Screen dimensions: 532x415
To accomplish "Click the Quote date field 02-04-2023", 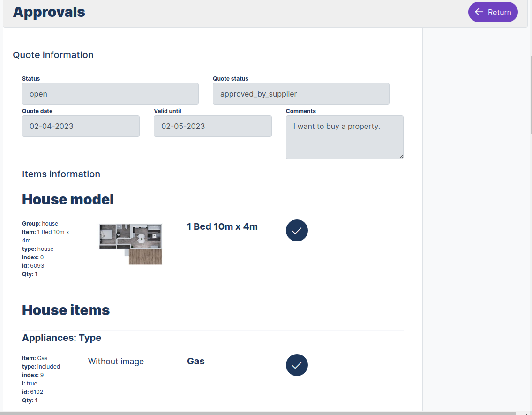I will click(81, 126).
